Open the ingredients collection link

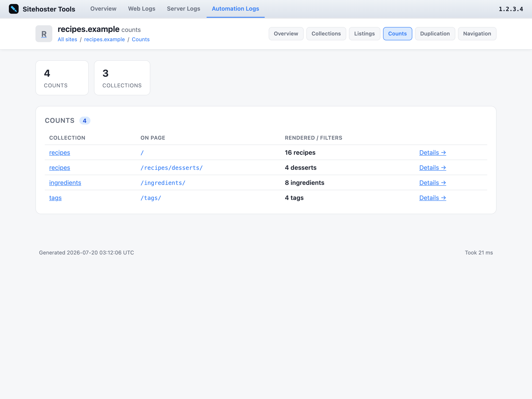65,183
